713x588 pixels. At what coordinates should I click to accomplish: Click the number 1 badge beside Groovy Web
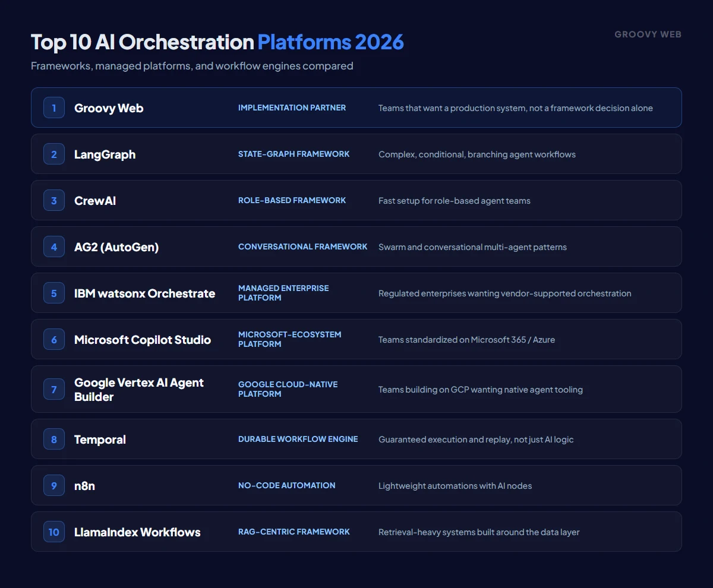(54, 108)
